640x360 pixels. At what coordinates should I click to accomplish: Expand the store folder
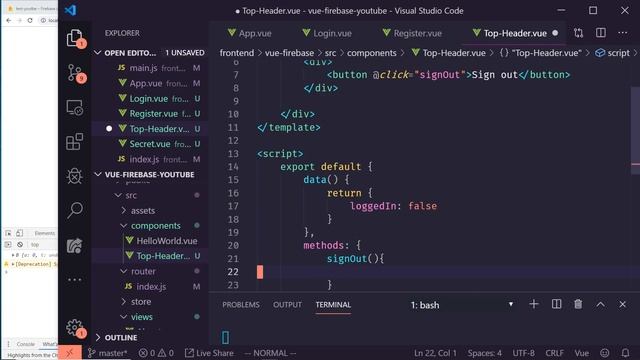(124, 302)
